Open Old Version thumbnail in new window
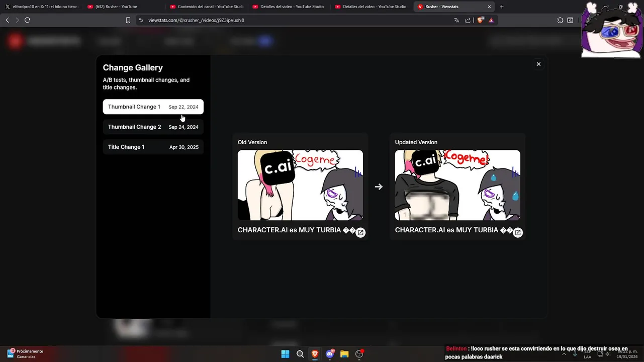The height and width of the screenshot is (362, 644). click(x=360, y=233)
